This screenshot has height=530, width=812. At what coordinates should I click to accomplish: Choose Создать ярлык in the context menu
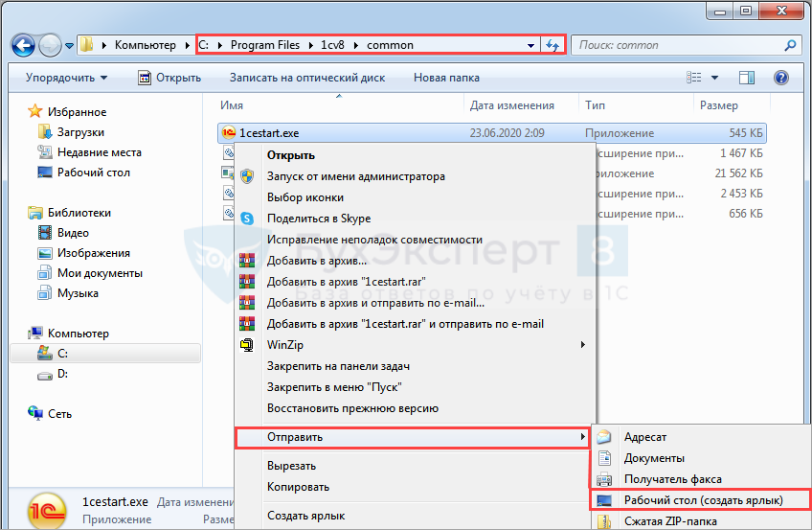415,516
